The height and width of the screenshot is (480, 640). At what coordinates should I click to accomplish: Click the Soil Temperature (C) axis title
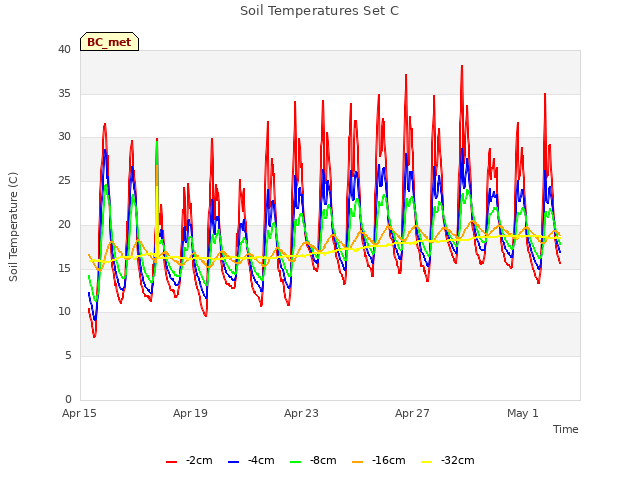[13, 227]
